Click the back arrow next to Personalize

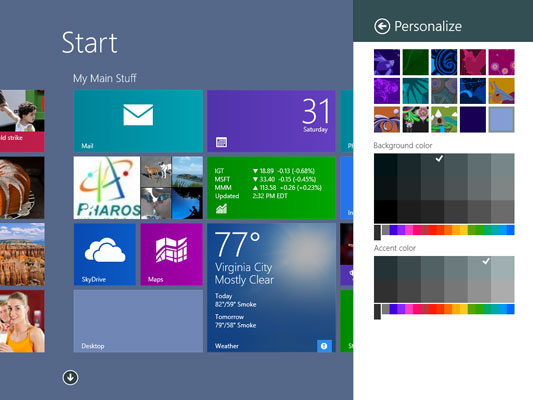click(x=382, y=26)
